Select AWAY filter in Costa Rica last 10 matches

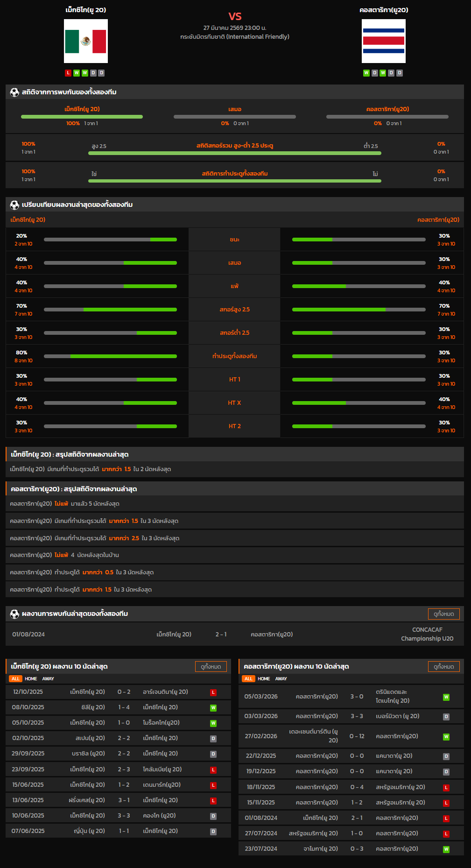click(281, 679)
